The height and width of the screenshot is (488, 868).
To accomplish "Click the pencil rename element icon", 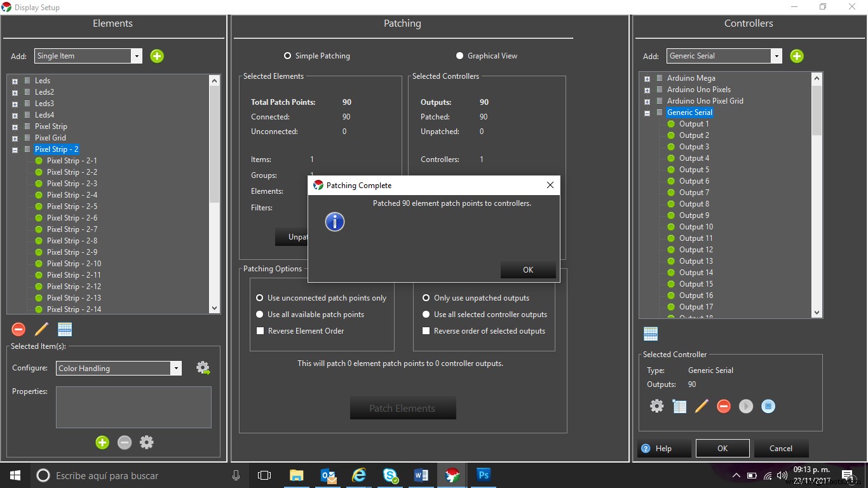I will click(41, 329).
